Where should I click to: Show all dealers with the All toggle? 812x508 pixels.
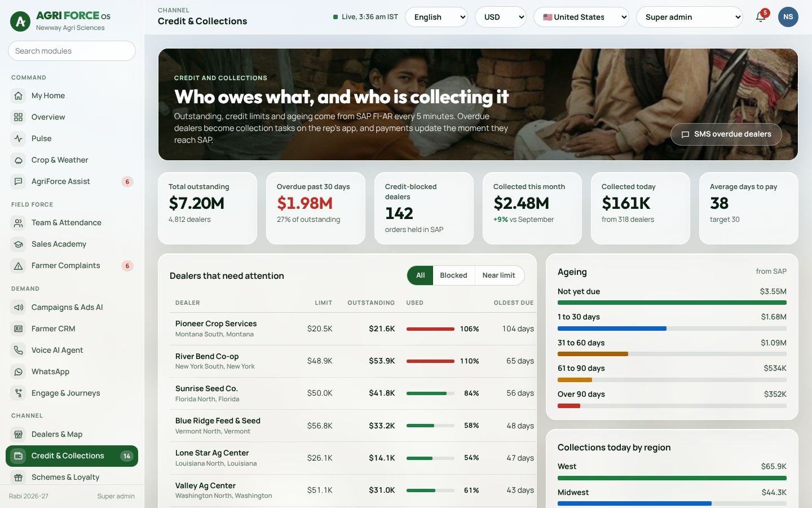421,275
